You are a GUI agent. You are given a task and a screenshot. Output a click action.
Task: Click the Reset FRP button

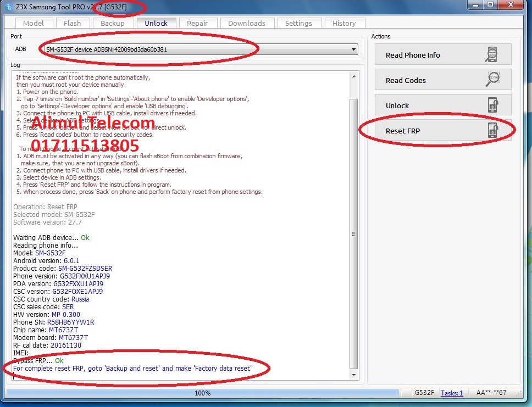pyautogui.click(x=443, y=130)
